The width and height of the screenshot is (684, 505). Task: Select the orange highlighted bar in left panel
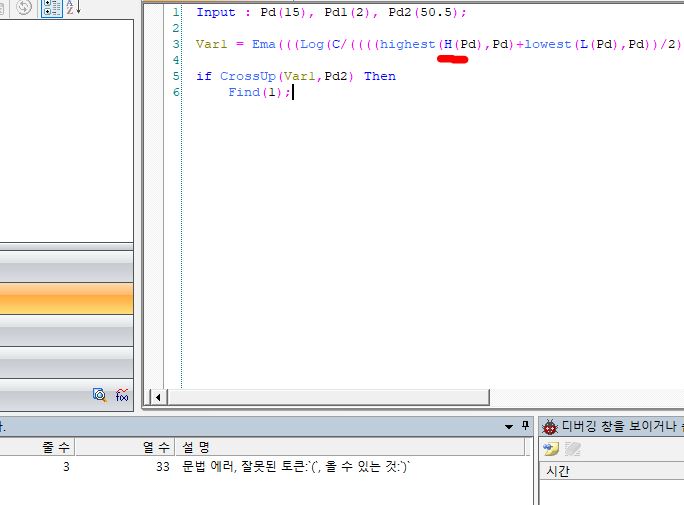[66, 298]
